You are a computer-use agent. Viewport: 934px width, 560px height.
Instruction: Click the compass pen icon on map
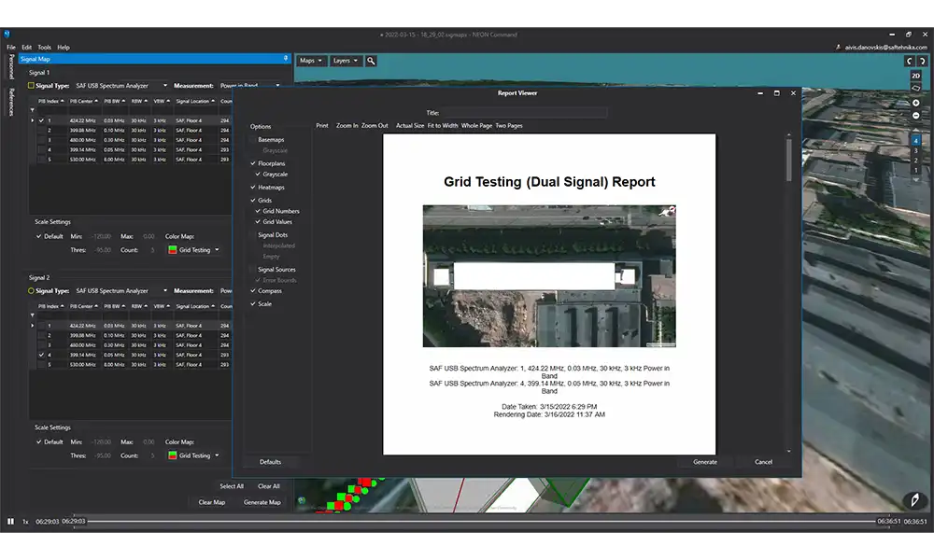tap(914, 500)
